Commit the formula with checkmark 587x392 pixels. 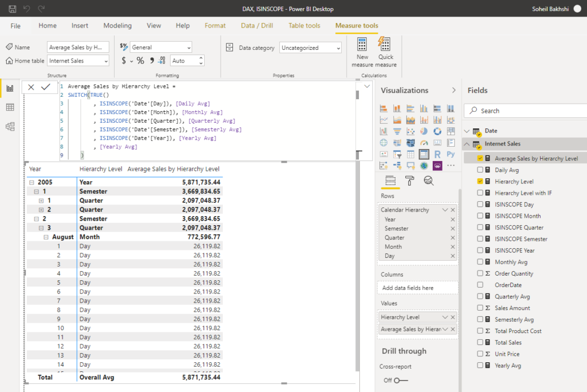click(x=46, y=87)
